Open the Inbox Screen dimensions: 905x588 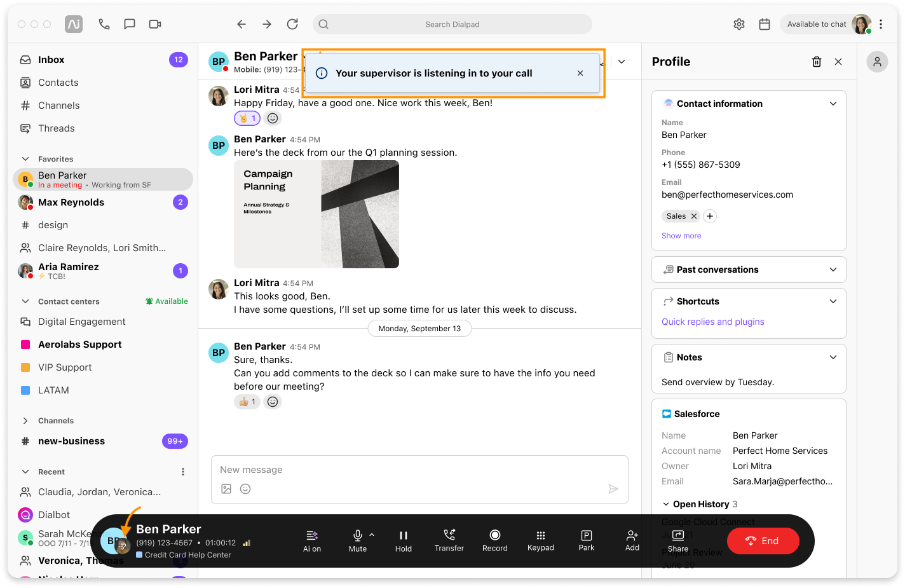click(103, 60)
